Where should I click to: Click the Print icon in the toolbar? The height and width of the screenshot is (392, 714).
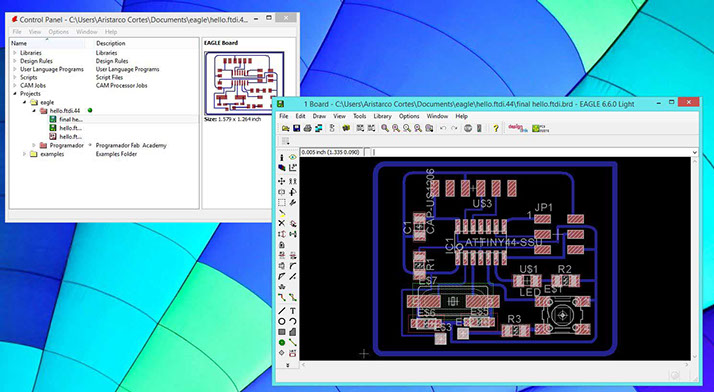tap(307, 128)
